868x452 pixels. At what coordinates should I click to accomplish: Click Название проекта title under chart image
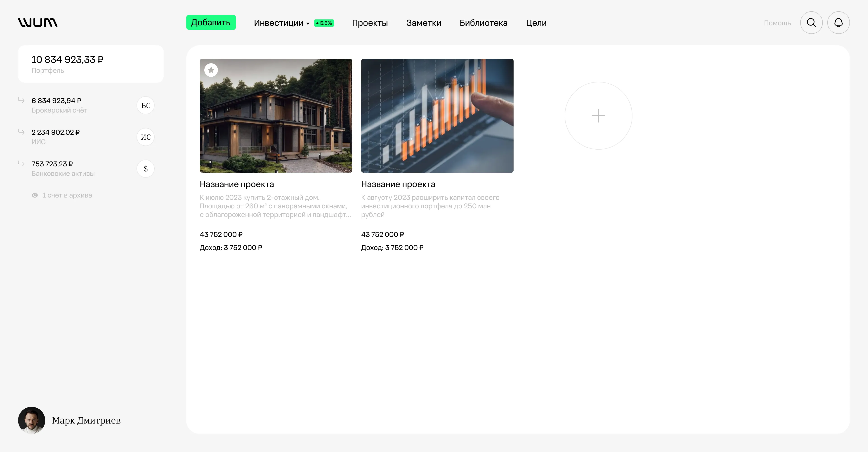398,184
